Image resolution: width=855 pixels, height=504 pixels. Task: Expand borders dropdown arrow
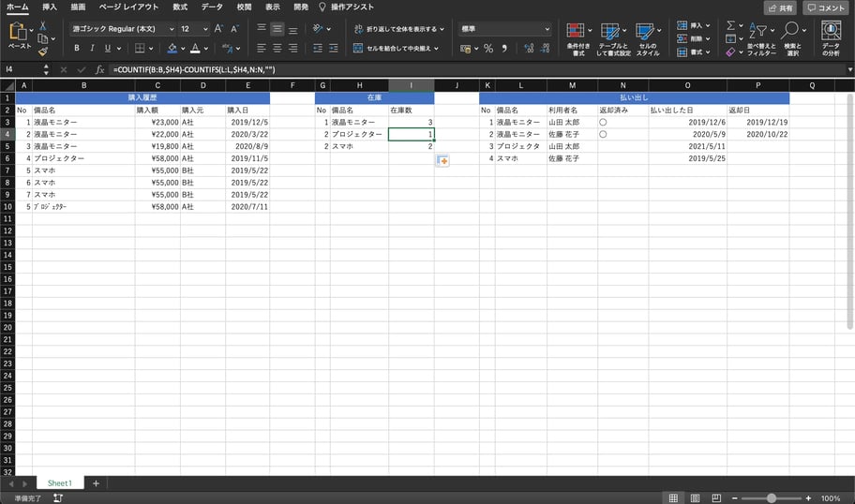pos(151,49)
